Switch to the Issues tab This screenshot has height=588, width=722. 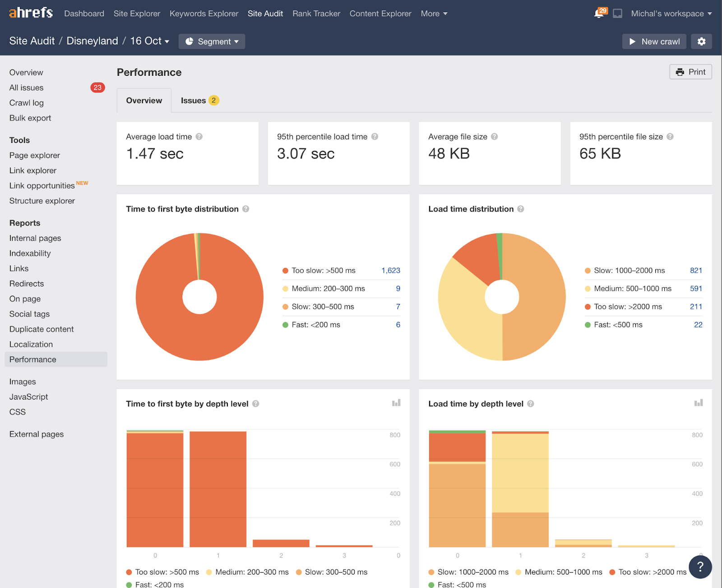point(194,100)
